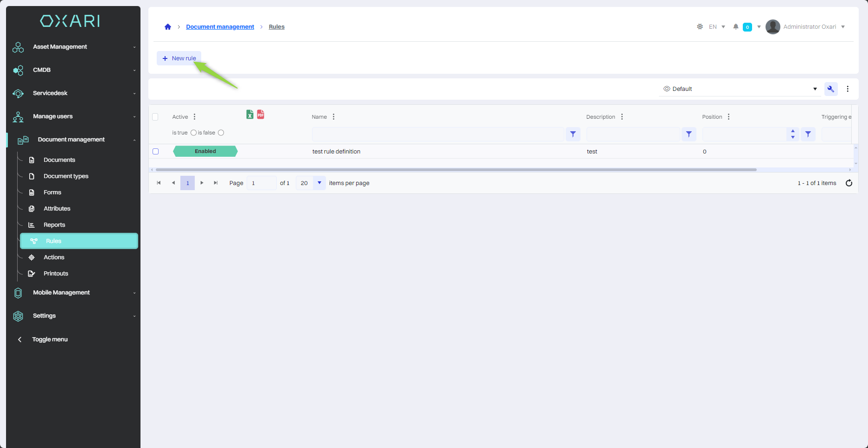Open Documents in the sidebar menu
Viewport: 868px width, 448px height.
59,160
